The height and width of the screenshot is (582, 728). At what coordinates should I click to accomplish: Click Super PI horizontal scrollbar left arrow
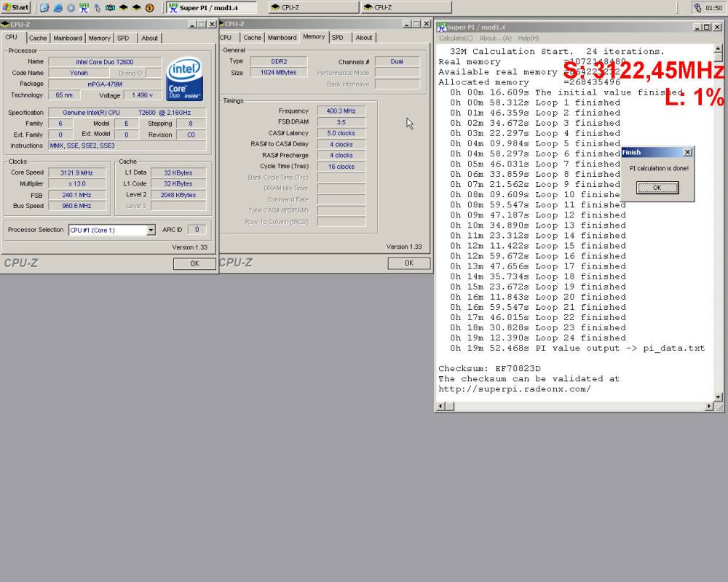(441, 407)
